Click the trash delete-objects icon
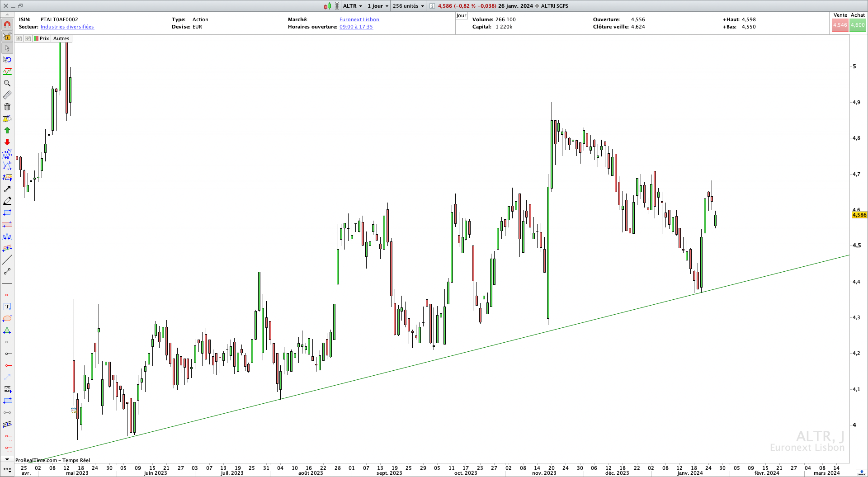This screenshot has height=477, width=868. 7,107
